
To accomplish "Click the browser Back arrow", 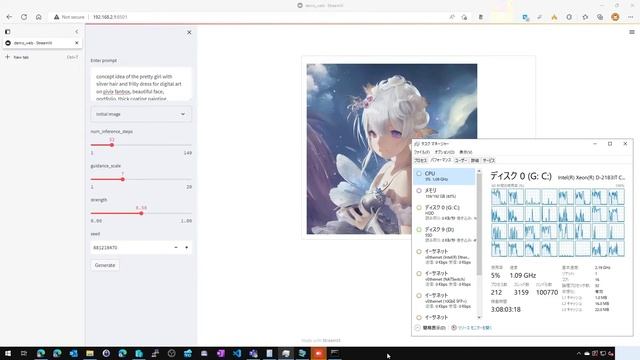I will (x=9, y=17).
